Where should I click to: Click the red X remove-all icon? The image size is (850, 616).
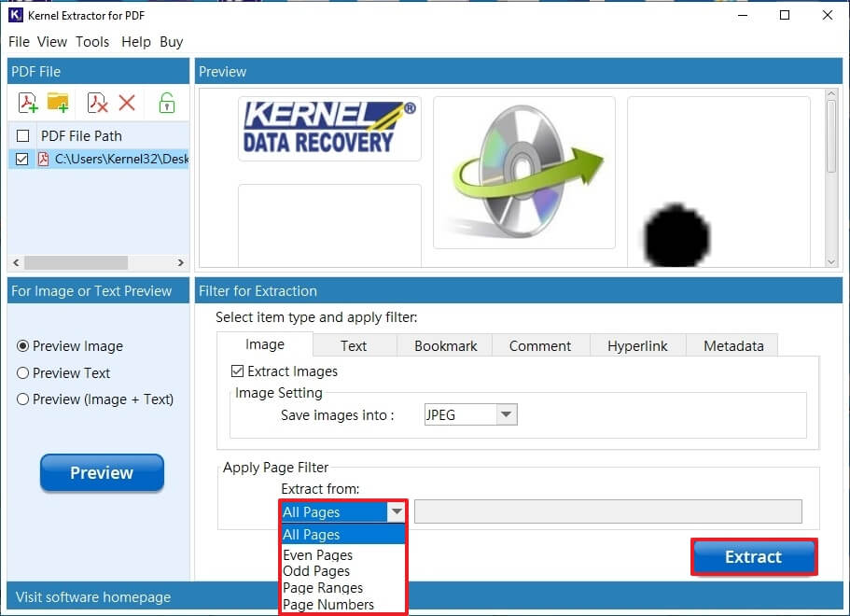click(127, 103)
